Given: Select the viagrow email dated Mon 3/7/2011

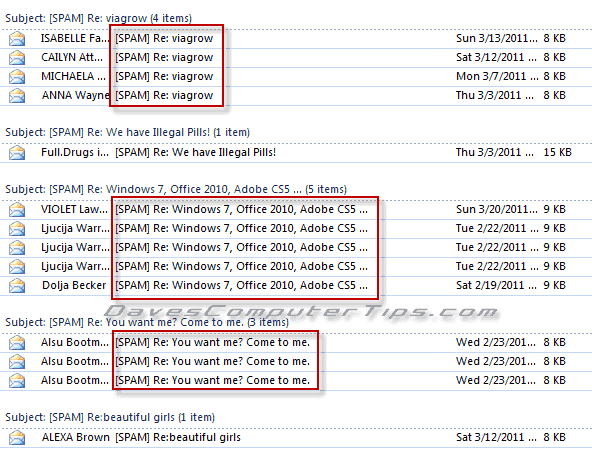Looking at the screenshot, I should point(296,77).
